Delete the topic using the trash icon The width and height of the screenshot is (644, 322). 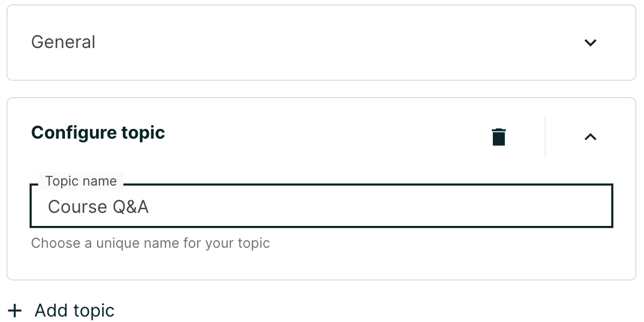click(x=498, y=137)
